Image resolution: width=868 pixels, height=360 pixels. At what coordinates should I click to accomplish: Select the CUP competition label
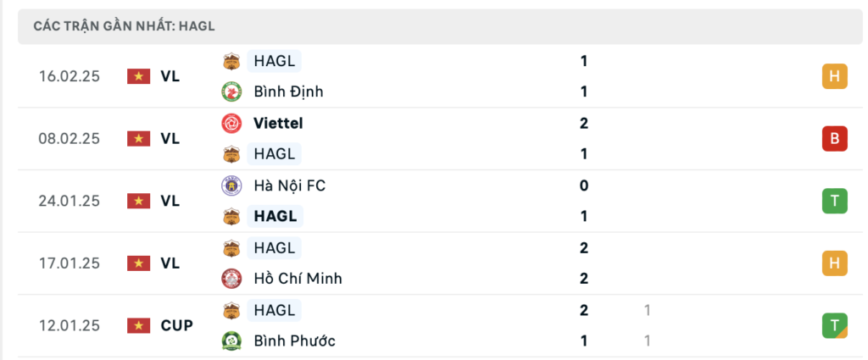(x=176, y=325)
